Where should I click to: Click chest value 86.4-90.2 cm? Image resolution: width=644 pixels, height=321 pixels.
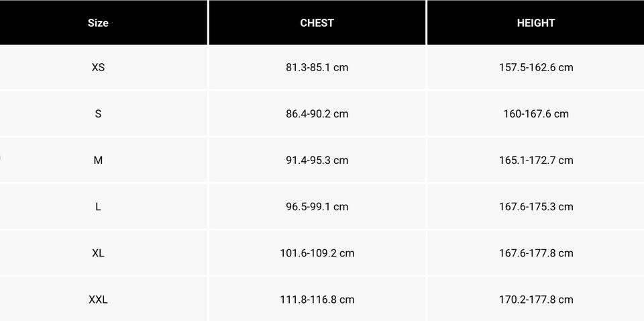317,113
